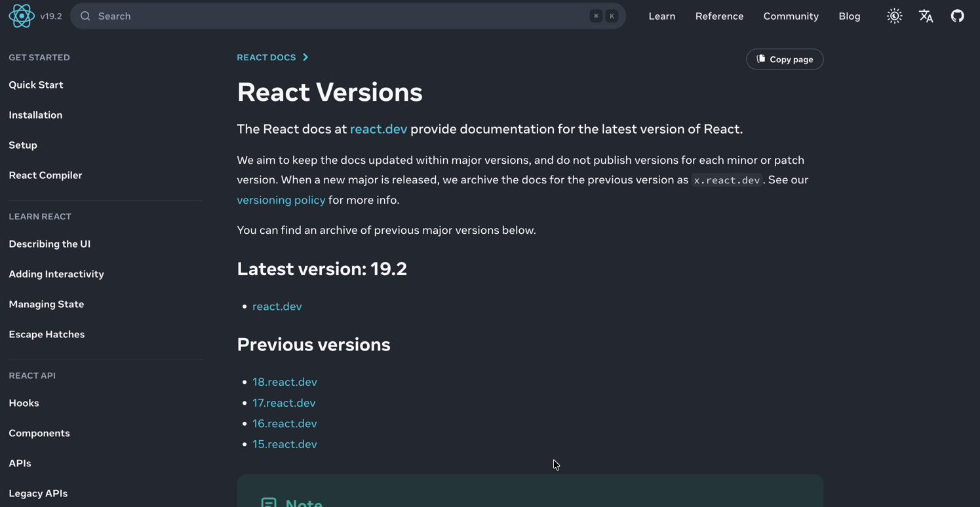Open the Community nav item
The height and width of the screenshot is (507, 980).
pyautogui.click(x=791, y=16)
